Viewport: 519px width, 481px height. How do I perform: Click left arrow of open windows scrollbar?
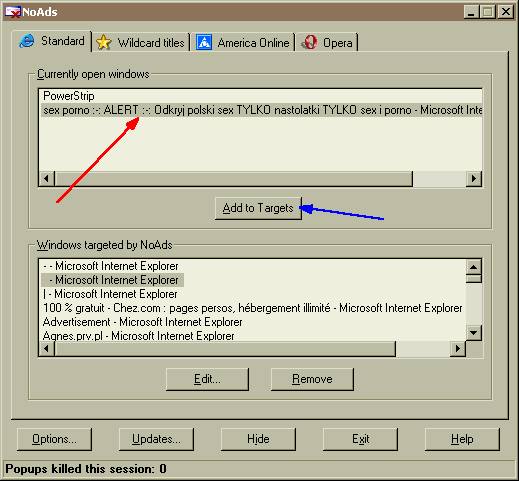coord(47,179)
